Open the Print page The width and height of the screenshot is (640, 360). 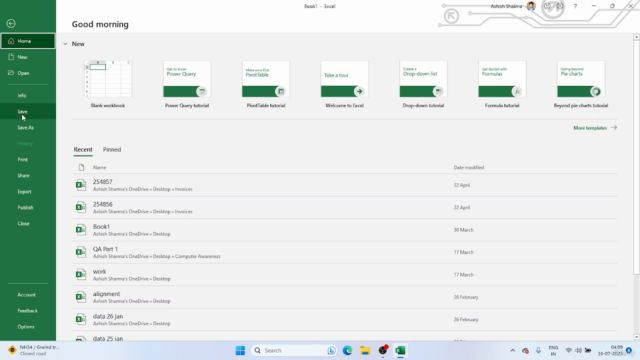tap(28, 160)
